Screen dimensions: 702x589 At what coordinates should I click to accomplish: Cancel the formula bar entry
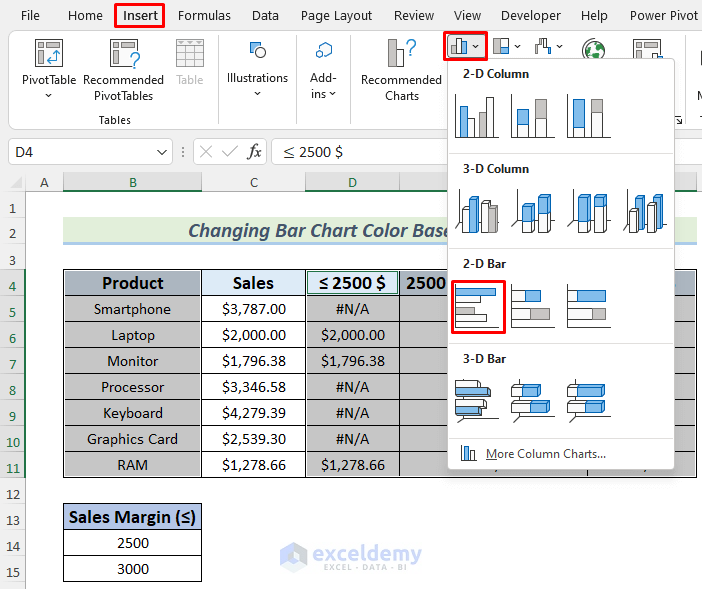tap(205, 152)
